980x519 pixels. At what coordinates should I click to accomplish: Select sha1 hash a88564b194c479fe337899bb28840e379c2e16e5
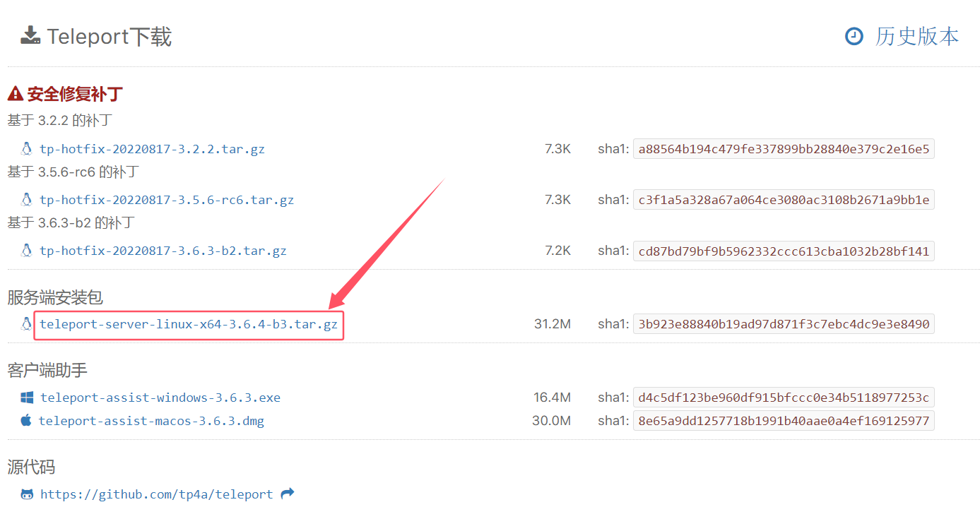784,149
